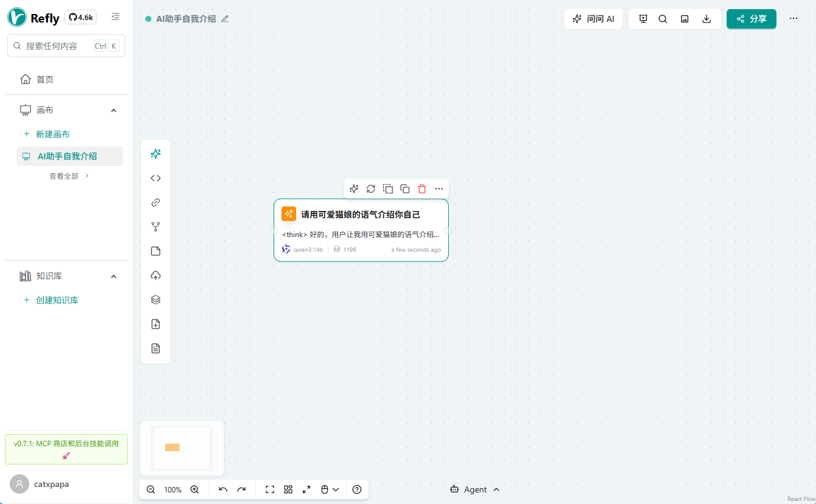This screenshot has width=816, height=504.
Task: Create a memo with the note icon
Action: tap(156, 251)
